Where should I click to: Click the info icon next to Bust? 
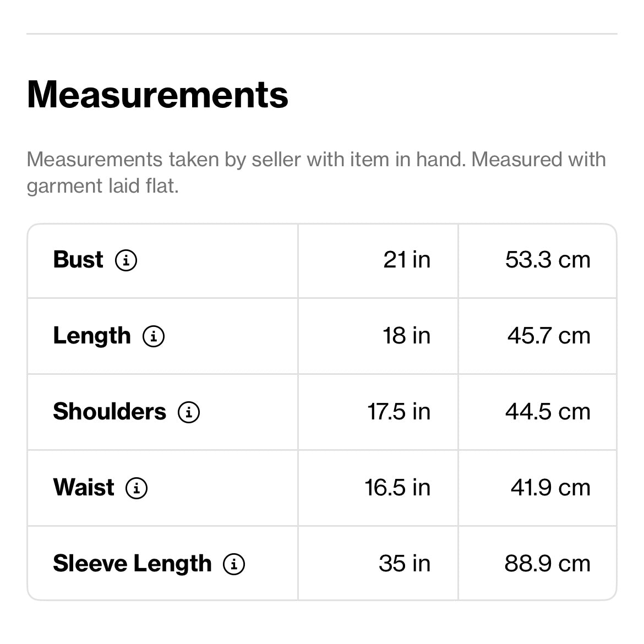click(x=126, y=260)
